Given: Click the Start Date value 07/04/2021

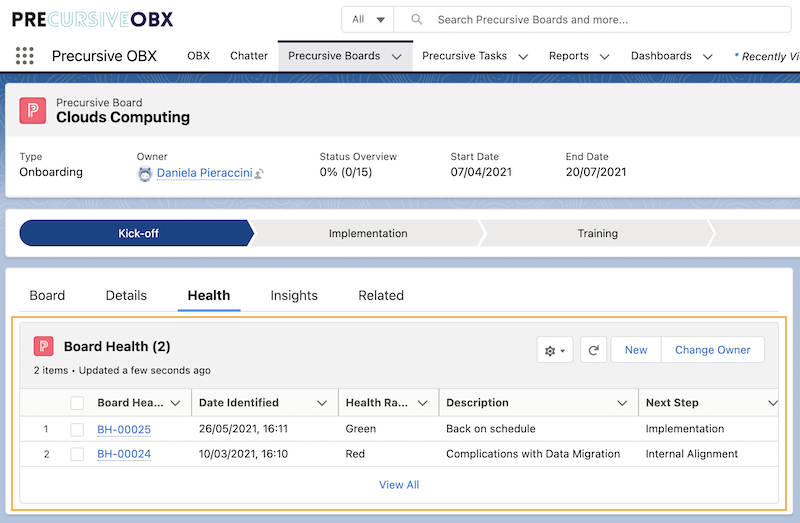Looking at the screenshot, I should coord(481,172).
